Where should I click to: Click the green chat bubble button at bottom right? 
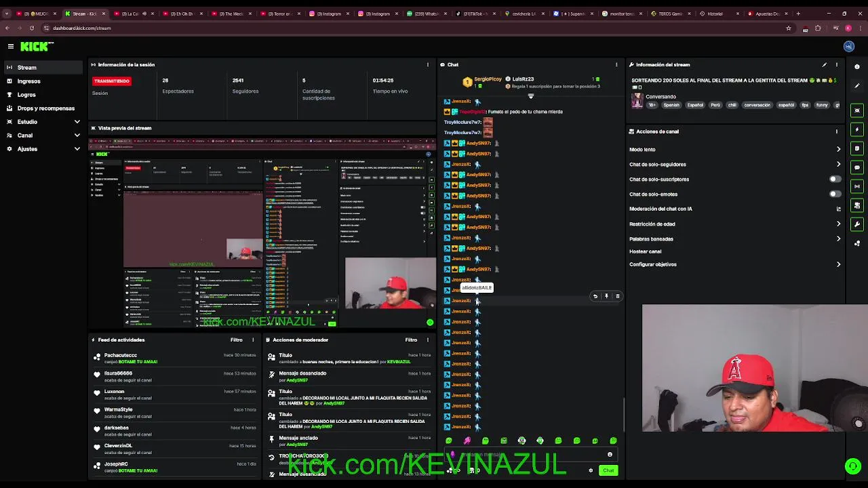853,466
